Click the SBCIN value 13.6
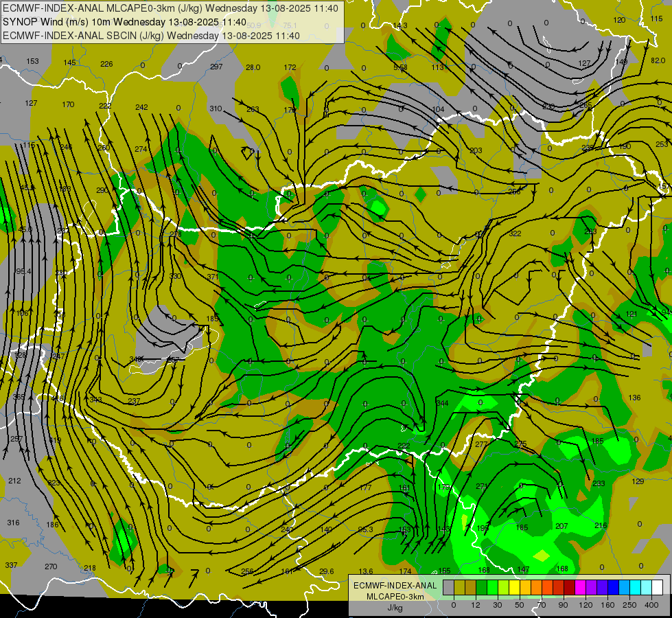 point(366,571)
